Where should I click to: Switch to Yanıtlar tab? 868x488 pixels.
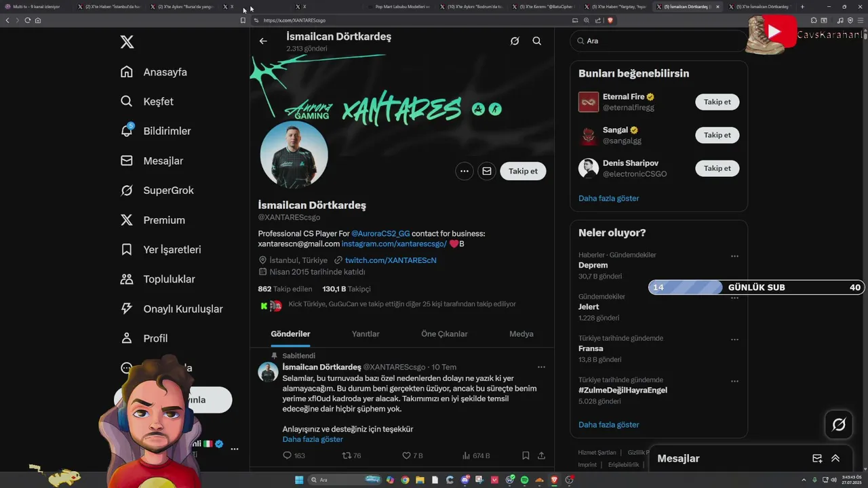(366, 334)
